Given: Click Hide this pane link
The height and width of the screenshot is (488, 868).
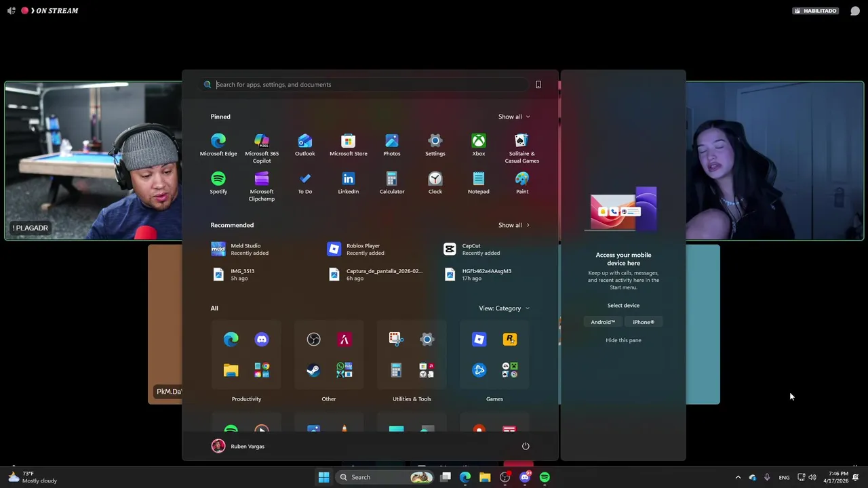Looking at the screenshot, I should [623, 340].
